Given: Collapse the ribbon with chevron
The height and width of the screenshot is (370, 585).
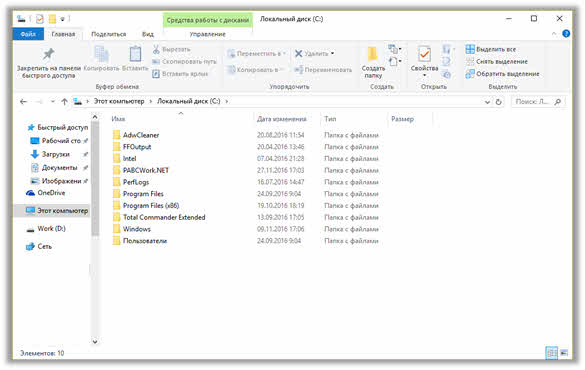Looking at the screenshot, I should point(554,34).
